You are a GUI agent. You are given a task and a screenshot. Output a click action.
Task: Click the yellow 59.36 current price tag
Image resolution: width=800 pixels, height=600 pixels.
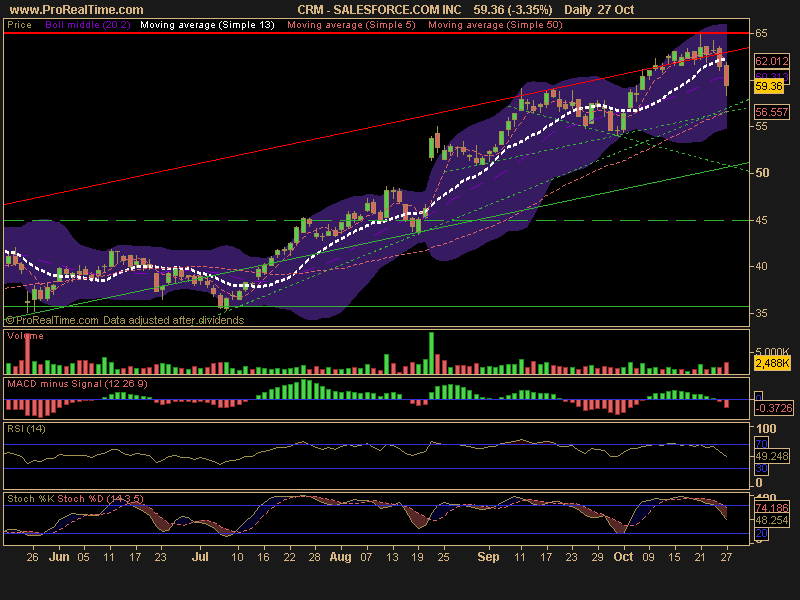(768, 86)
